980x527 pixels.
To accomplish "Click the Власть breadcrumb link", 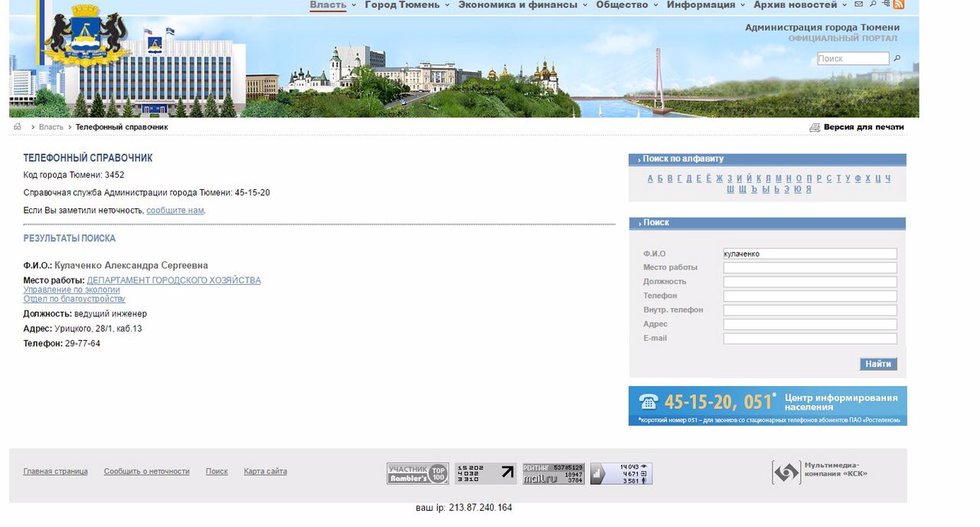I will pyautogui.click(x=51, y=127).
